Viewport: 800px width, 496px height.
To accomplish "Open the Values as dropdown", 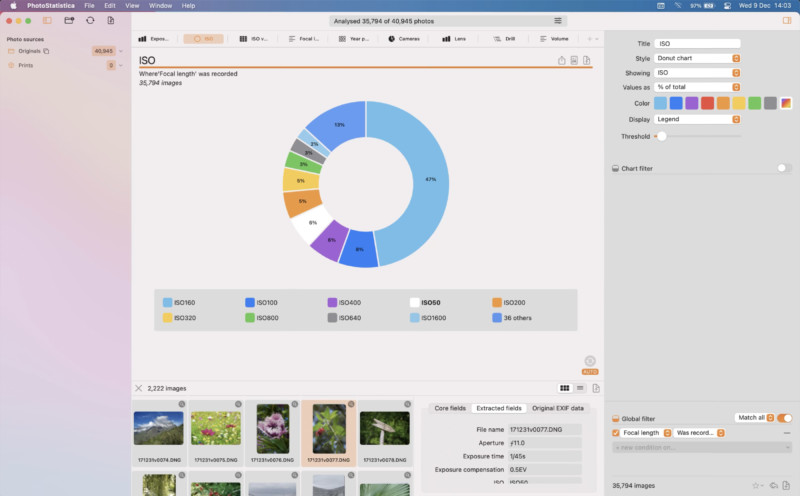I will [x=697, y=87].
